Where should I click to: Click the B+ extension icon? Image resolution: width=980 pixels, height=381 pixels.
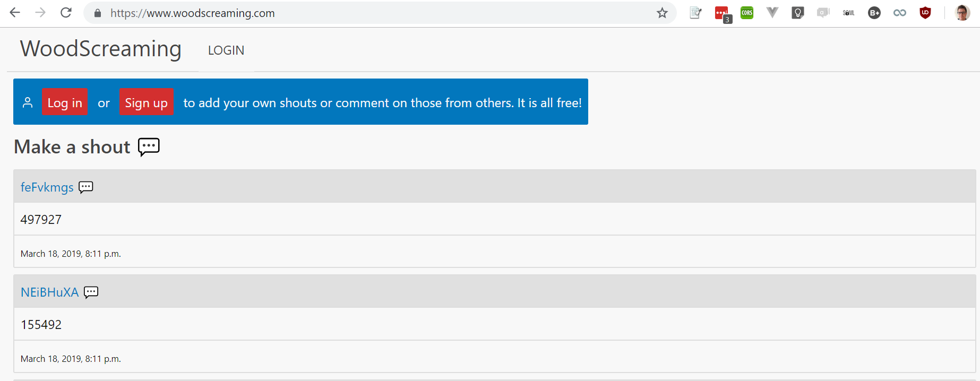[x=874, y=13]
